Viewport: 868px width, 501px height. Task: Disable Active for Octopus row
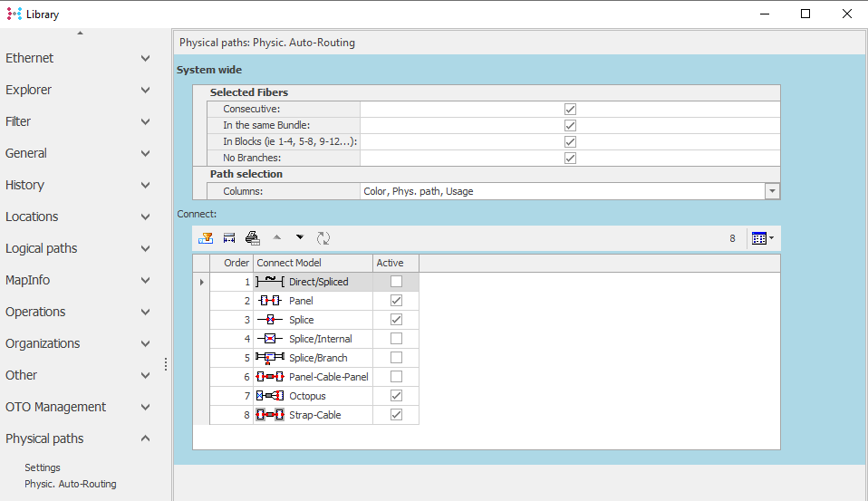point(396,396)
